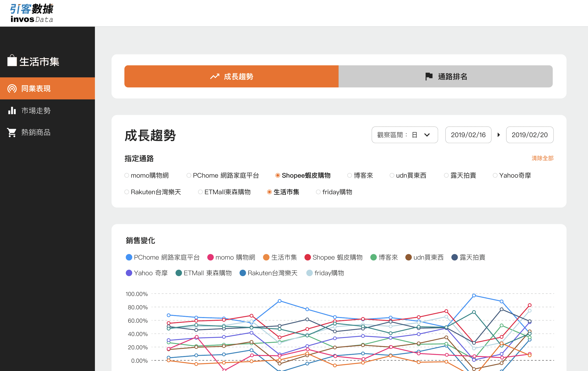Open the 觀察區間 interval dropdown
588x371 pixels.
404,135
